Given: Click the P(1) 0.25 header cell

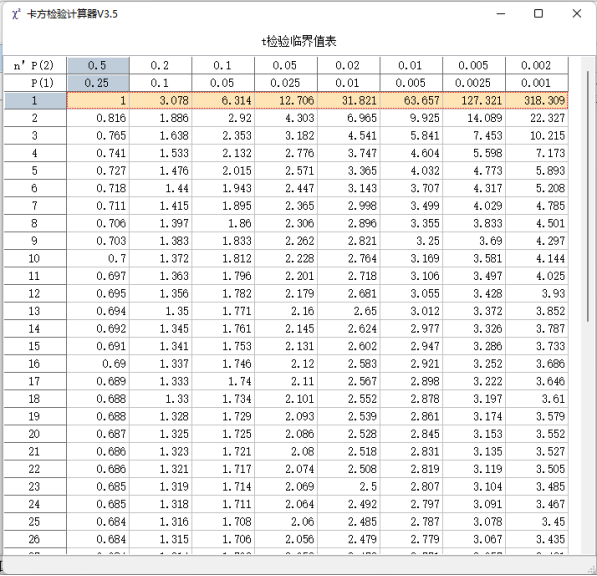Looking at the screenshot, I should click(98, 83).
